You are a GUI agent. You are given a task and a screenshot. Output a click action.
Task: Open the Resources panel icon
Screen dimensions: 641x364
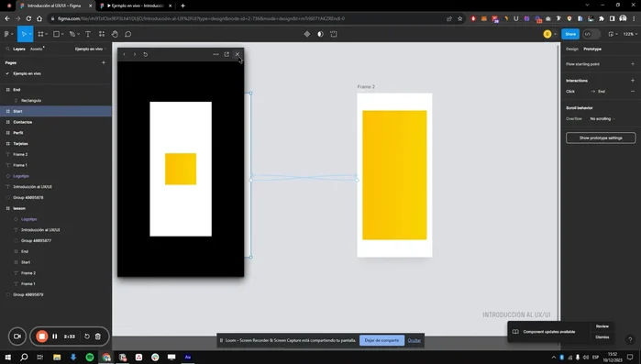(x=102, y=34)
